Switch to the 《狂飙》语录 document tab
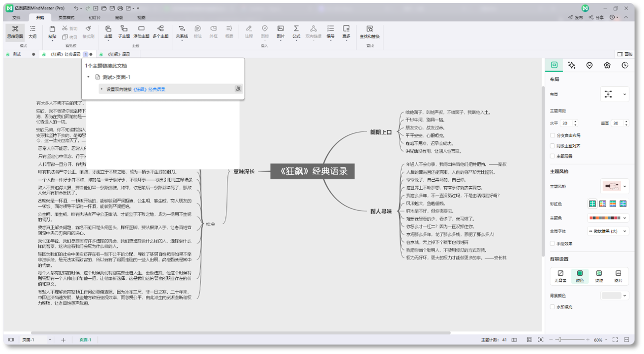The height and width of the screenshot is (354, 644). pyautogui.click(x=118, y=54)
